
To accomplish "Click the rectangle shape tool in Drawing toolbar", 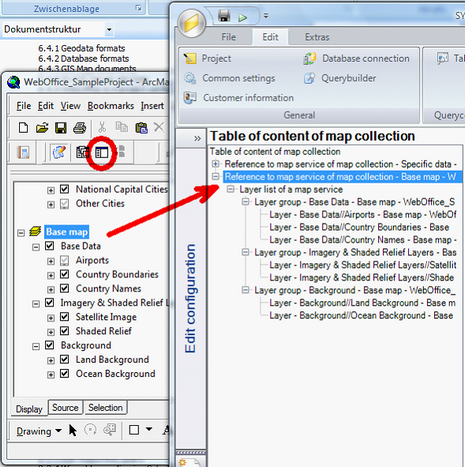I will click(x=134, y=430).
